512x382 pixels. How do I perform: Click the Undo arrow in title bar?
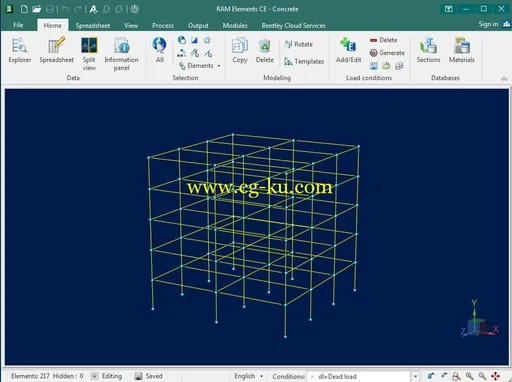point(65,9)
